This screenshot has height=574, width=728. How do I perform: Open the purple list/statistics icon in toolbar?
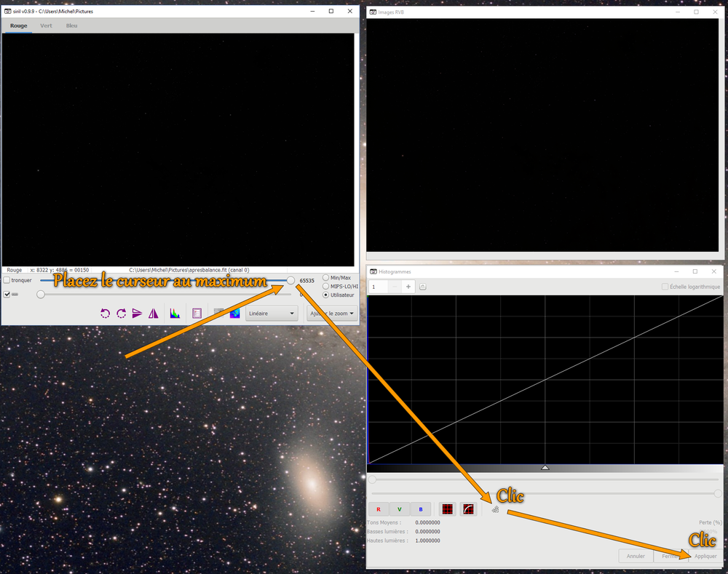197,314
